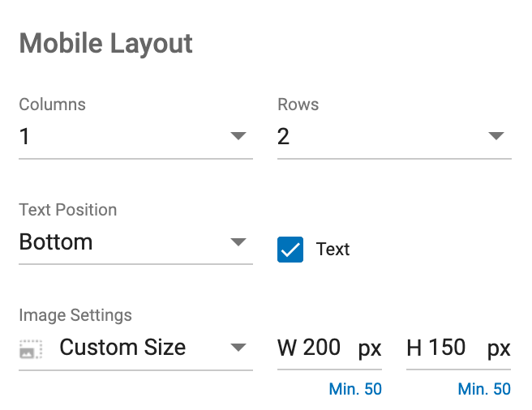532x410 pixels.
Task: Open the Columns dropdown
Action: [135, 136]
